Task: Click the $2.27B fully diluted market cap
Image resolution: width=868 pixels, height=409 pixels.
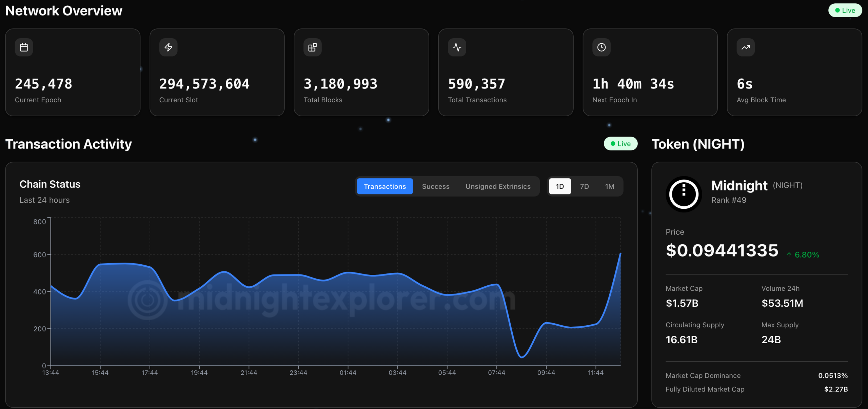Action: pos(836,389)
